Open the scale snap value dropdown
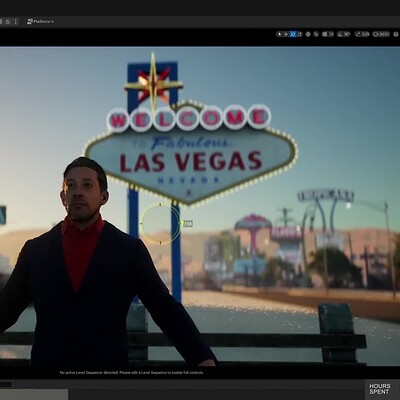Image resolution: width=400 pixels, height=400 pixels. (x=366, y=34)
